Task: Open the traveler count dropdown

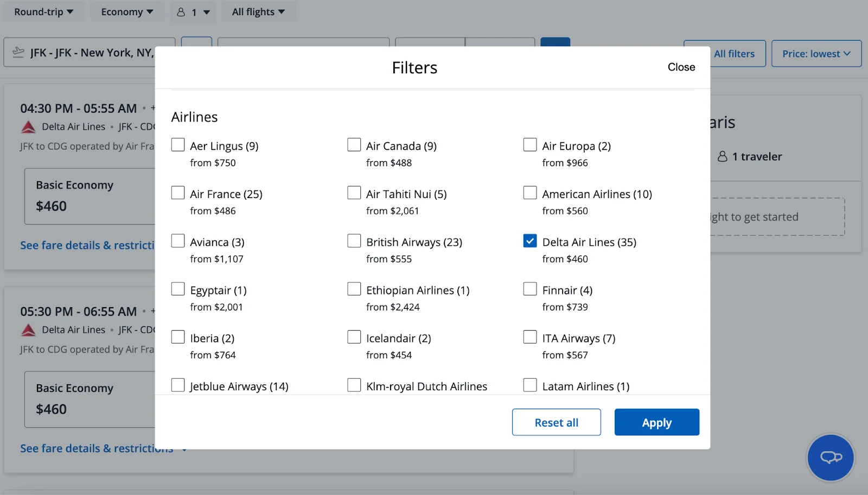Action: point(193,11)
